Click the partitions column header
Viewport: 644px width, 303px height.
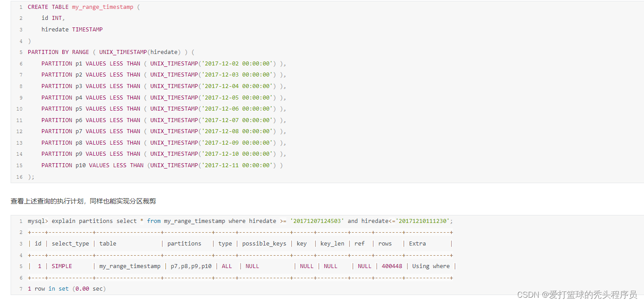pyautogui.click(x=184, y=243)
